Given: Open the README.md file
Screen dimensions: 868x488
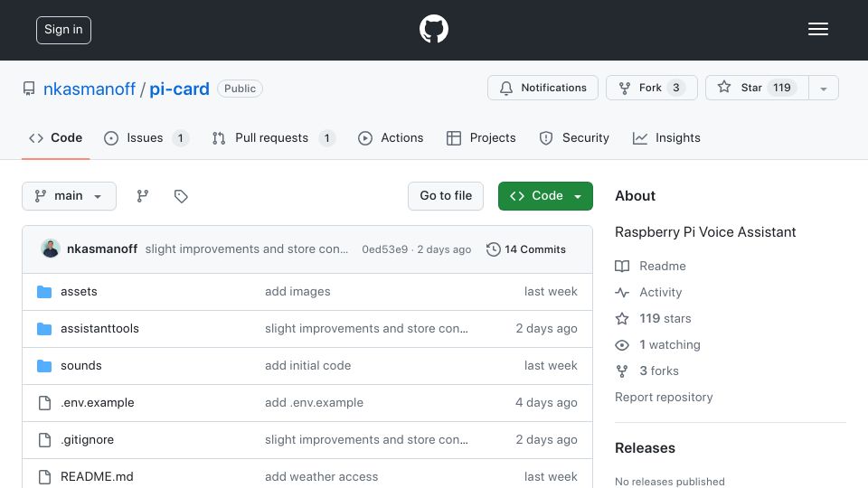Looking at the screenshot, I should tap(97, 477).
